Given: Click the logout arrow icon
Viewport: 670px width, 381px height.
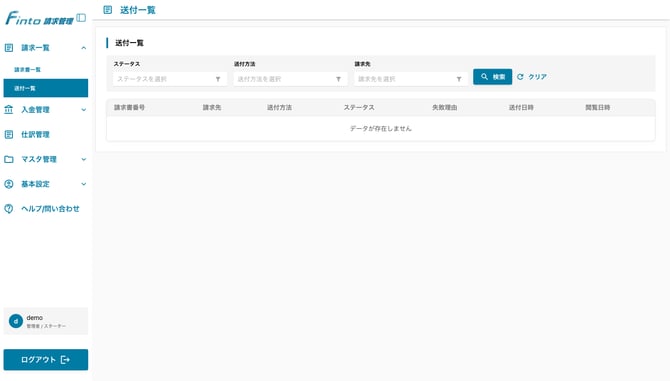Looking at the screenshot, I should [65, 360].
